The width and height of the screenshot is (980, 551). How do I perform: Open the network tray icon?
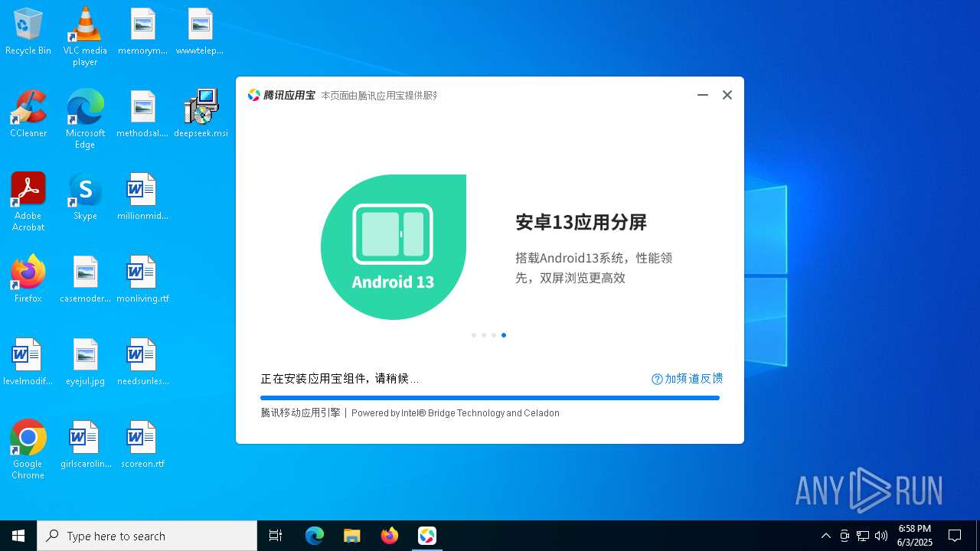[863, 536]
